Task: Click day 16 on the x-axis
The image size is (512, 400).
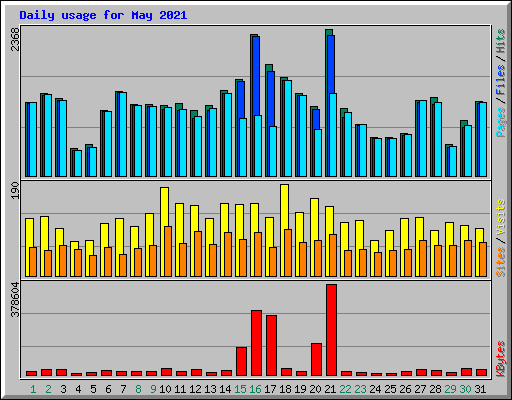Action: (255, 389)
